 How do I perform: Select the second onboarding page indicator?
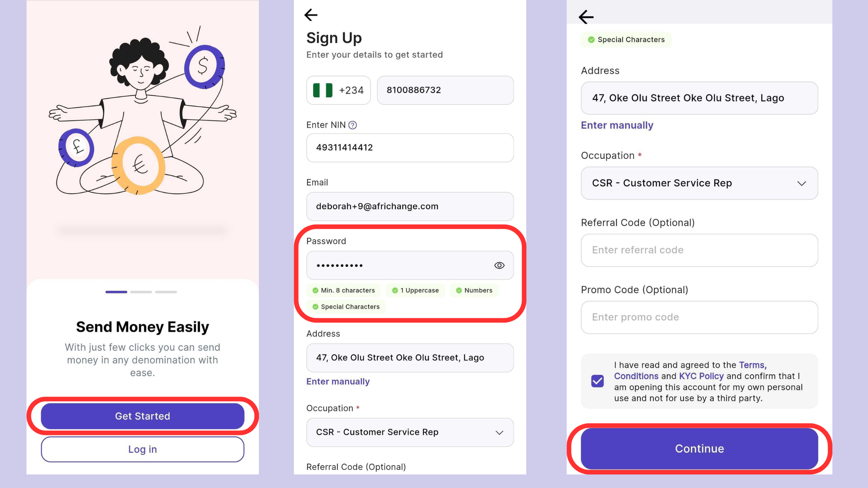click(141, 292)
